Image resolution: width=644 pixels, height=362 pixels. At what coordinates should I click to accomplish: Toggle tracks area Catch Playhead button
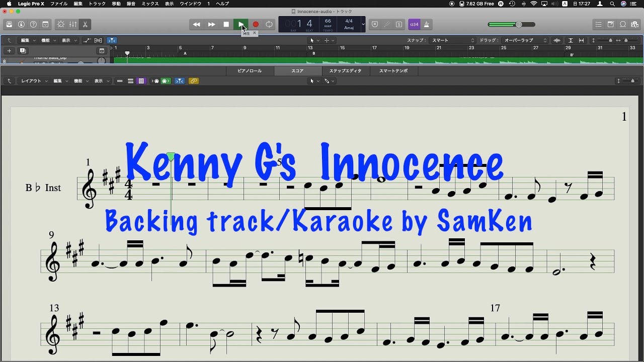(x=112, y=40)
